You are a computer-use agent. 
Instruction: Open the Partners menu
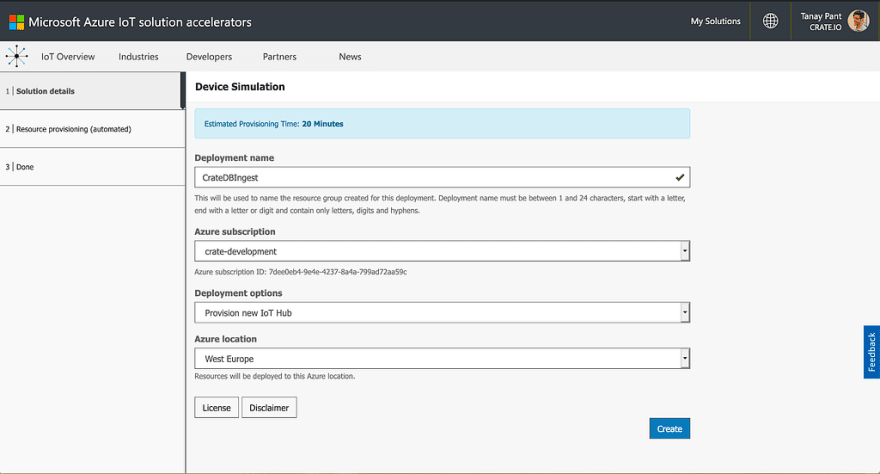click(279, 57)
